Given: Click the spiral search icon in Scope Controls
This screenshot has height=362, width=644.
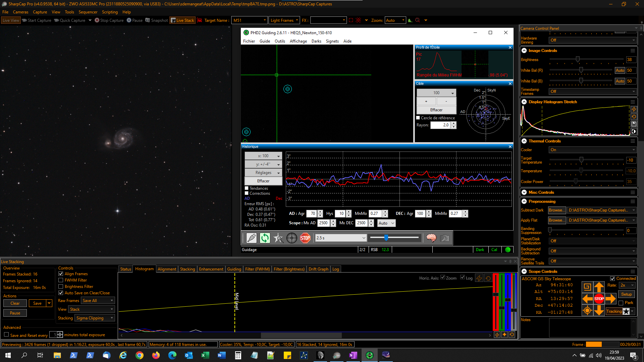Looking at the screenshot, I should [587, 287].
